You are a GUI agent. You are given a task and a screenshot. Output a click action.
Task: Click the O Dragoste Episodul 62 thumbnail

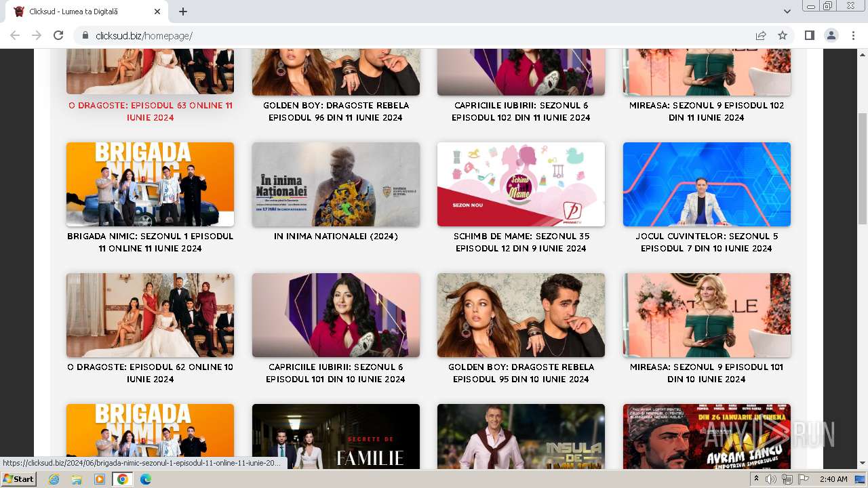tap(150, 315)
